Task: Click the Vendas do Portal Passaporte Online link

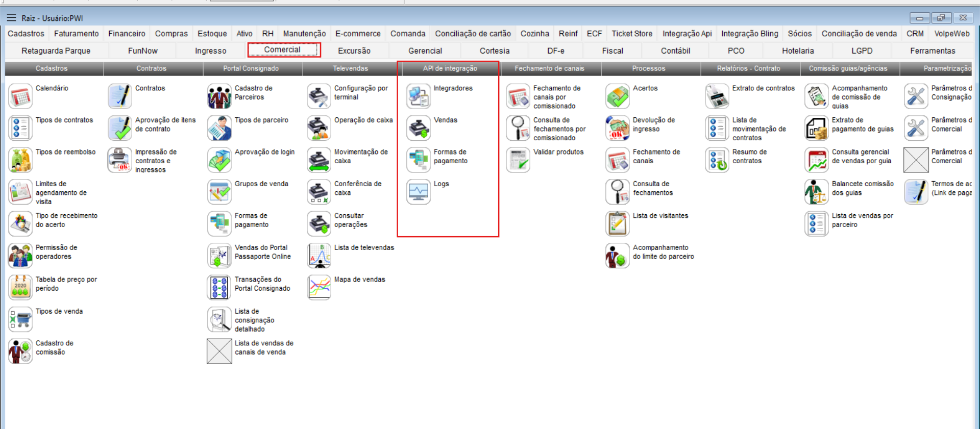Action: [262, 252]
